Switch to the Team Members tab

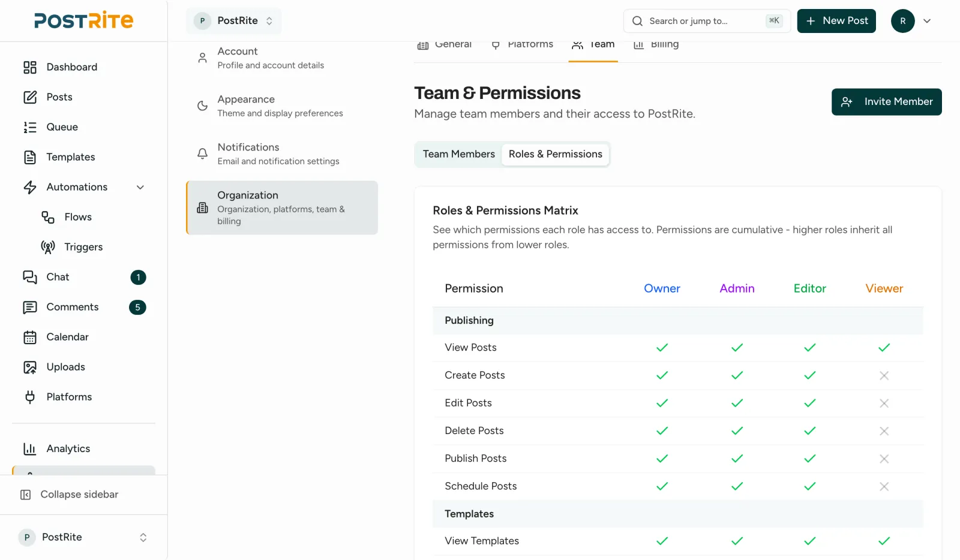tap(459, 154)
